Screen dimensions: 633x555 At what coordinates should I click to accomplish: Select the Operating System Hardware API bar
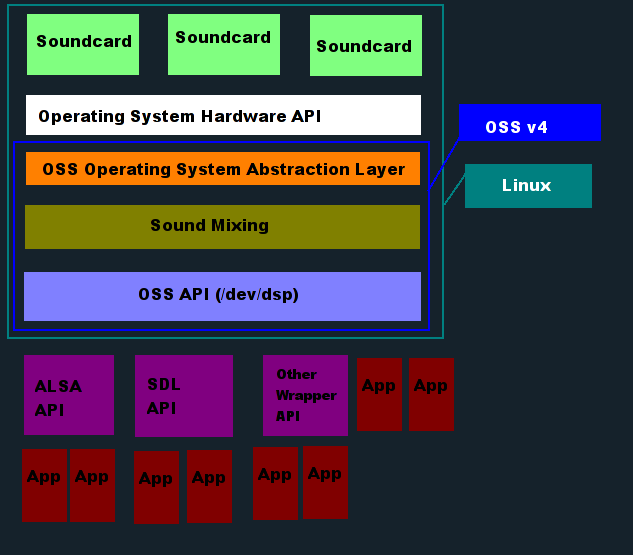tap(223, 115)
